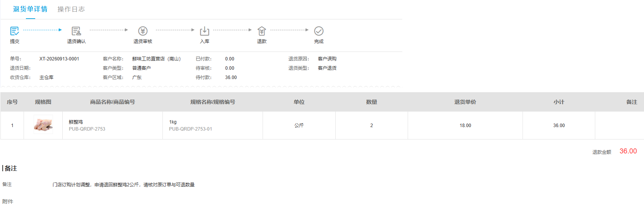Click the remark text about 鲜整鸡2公斤

coord(123,185)
